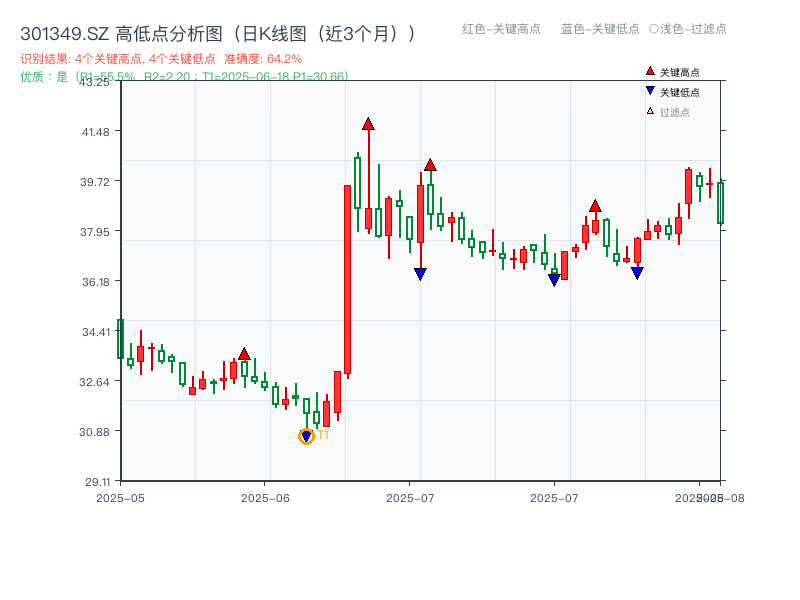The width and height of the screenshot is (800, 600).
Task: Select the red triangle marker above the 41.48 peak candle
Action: coord(369,122)
